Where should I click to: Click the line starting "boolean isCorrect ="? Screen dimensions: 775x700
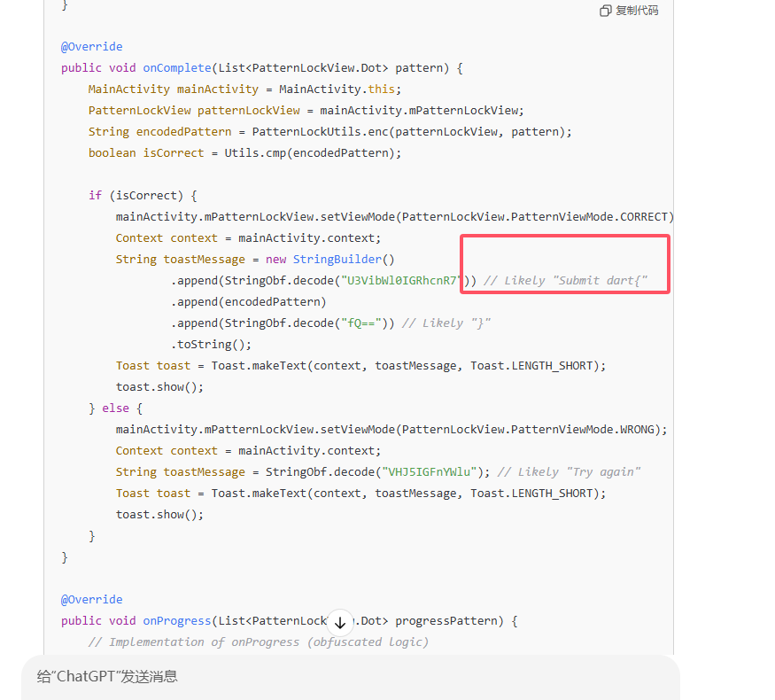pyautogui.click(x=244, y=152)
